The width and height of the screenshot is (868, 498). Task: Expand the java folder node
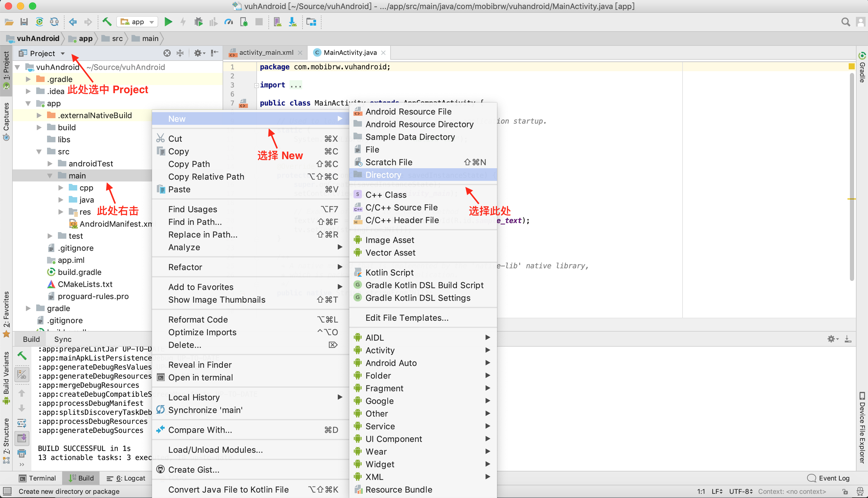61,200
